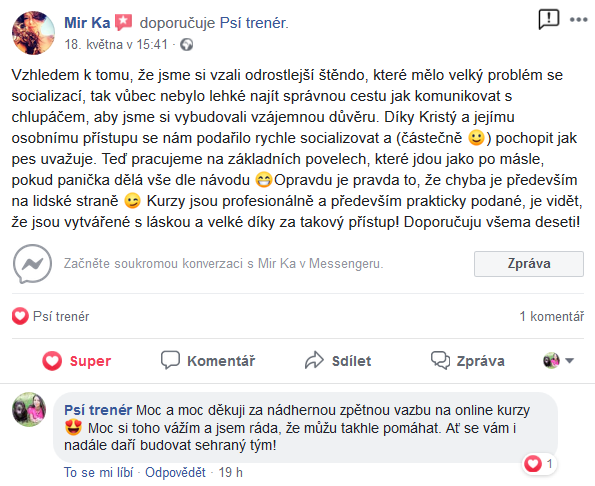Click the grey Zpráva button beside Messenger prompt
595x486 pixels.
coord(529,264)
